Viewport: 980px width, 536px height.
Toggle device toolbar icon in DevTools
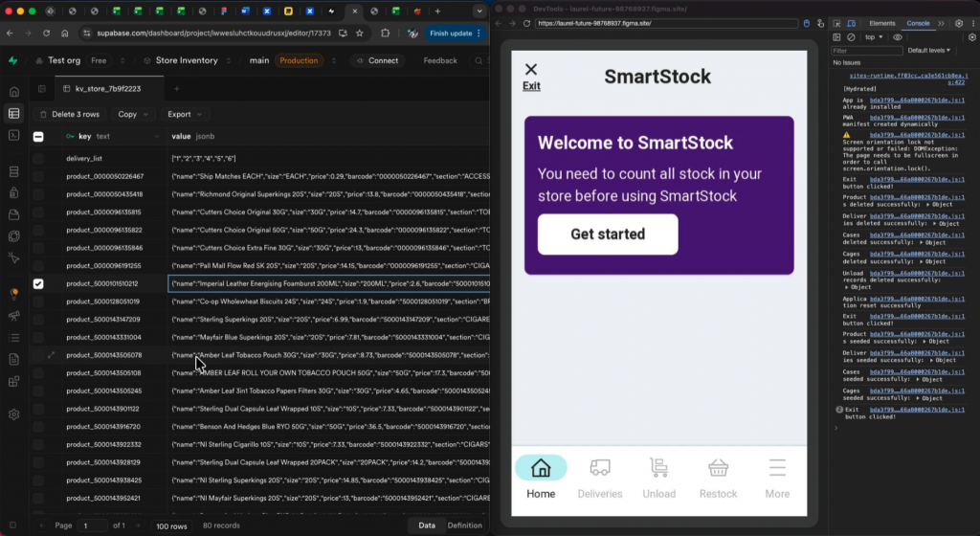(853, 23)
